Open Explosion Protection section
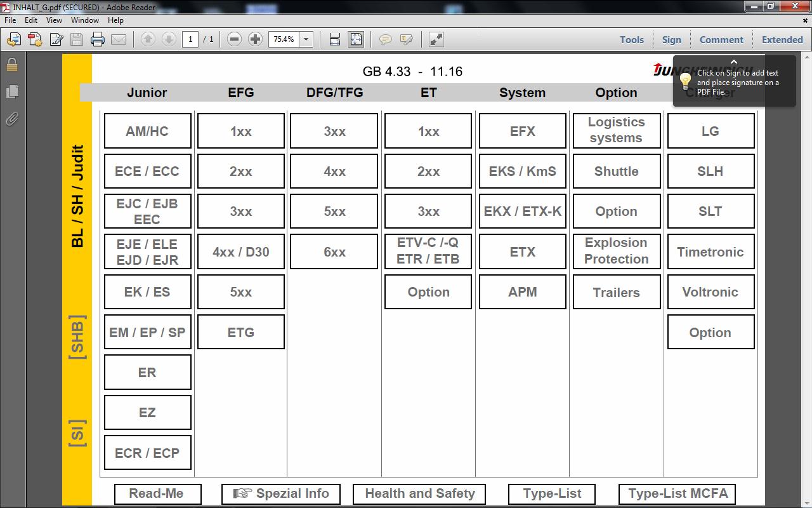 617,251
